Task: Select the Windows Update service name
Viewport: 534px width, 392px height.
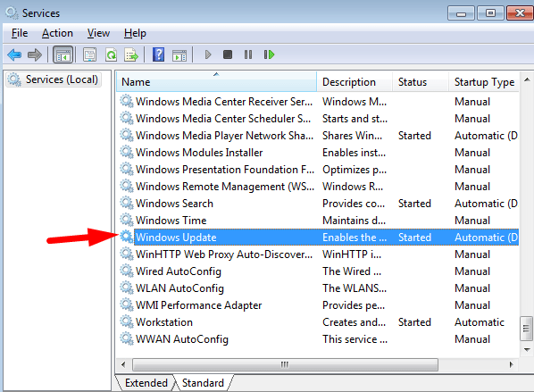Action: click(176, 238)
